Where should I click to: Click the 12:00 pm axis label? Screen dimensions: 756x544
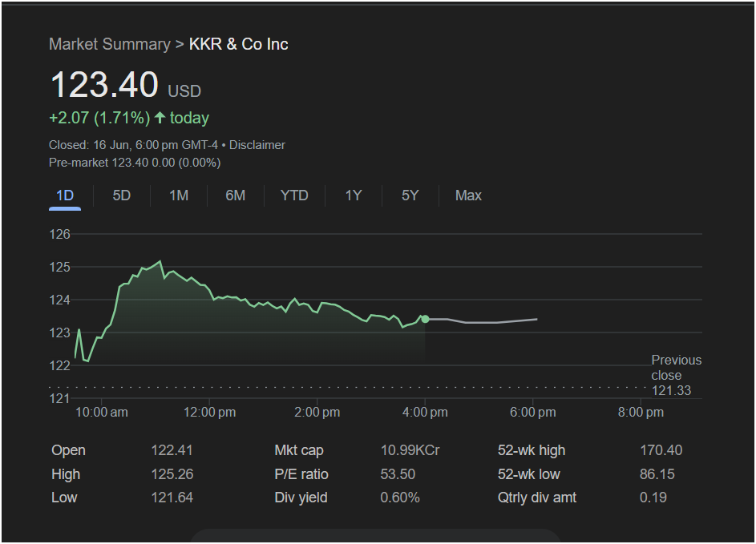210,413
